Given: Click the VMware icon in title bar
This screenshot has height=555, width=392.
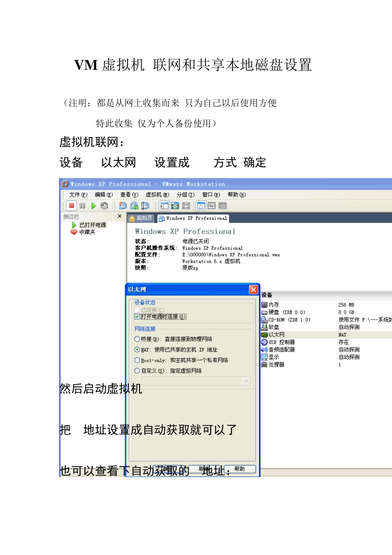Looking at the screenshot, I should coord(65,184).
